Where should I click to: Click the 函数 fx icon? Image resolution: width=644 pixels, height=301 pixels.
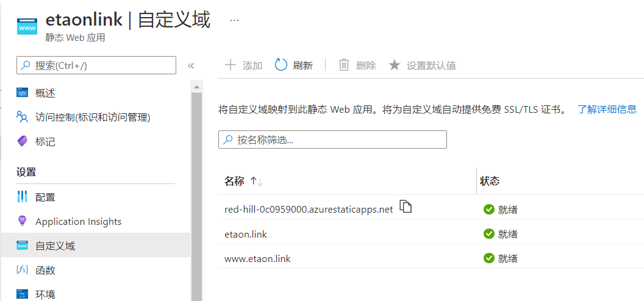pos(22,270)
